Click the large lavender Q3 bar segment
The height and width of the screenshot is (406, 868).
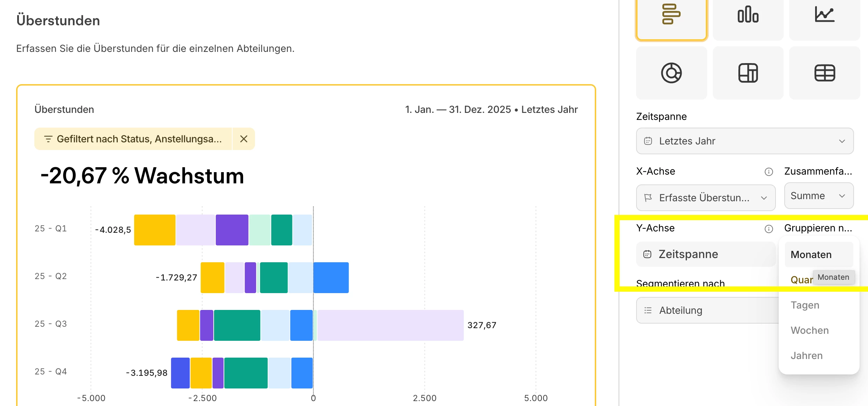(390, 325)
